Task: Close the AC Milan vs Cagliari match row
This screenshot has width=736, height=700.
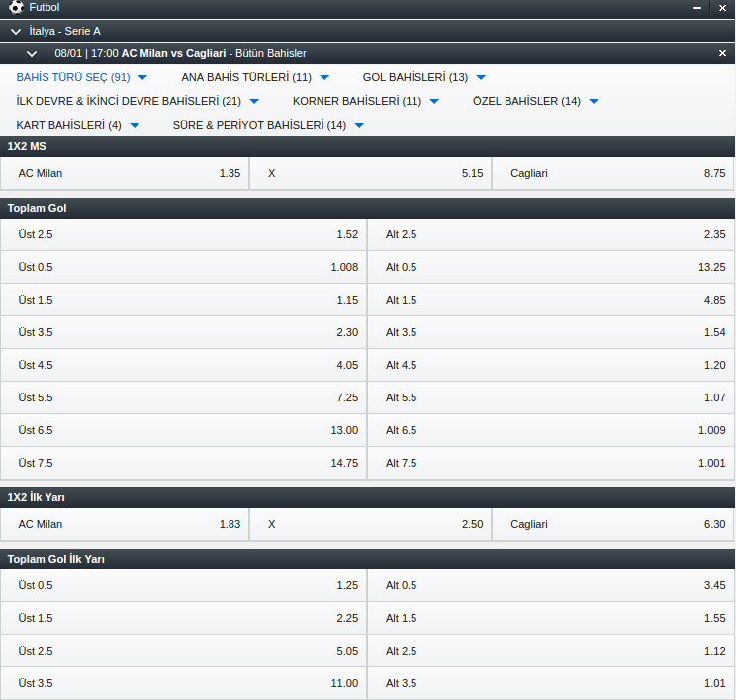Action: click(x=722, y=53)
